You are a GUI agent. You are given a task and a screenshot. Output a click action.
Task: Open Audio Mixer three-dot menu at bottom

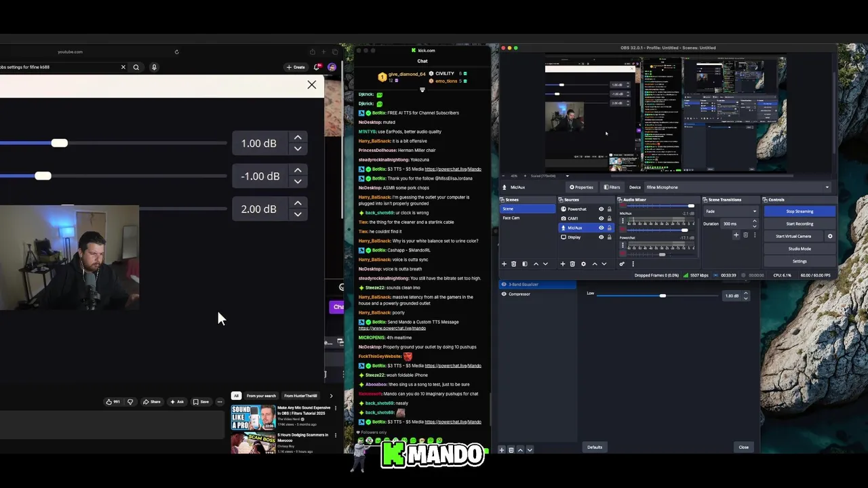point(633,264)
